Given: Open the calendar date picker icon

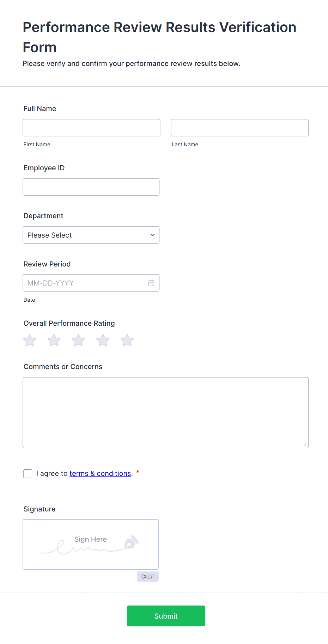Looking at the screenshot, I should 151,283.
